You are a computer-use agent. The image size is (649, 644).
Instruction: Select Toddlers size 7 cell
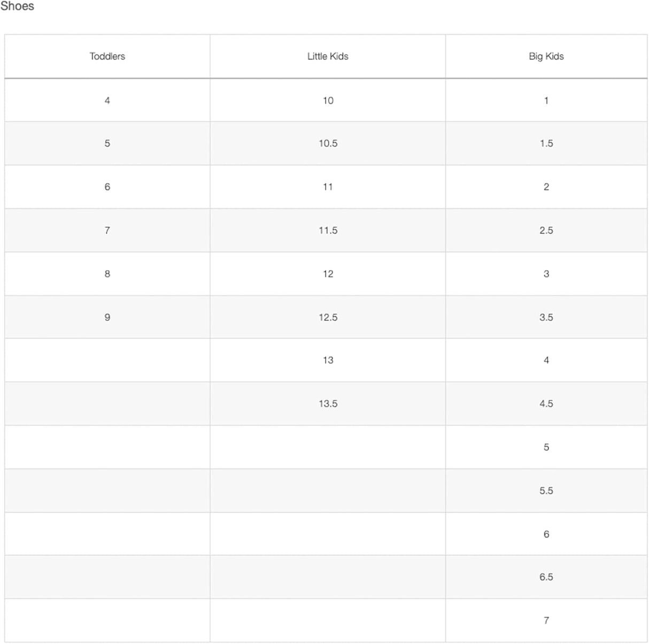107,231
